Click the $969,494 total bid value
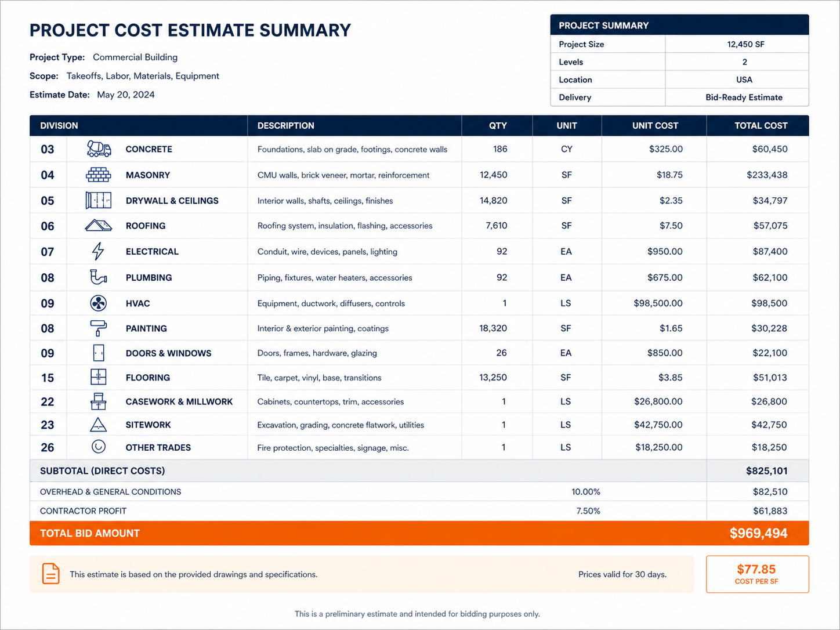The width and height of the screenshot is (840, 630). pyautogui.click(x=759, y=533)
